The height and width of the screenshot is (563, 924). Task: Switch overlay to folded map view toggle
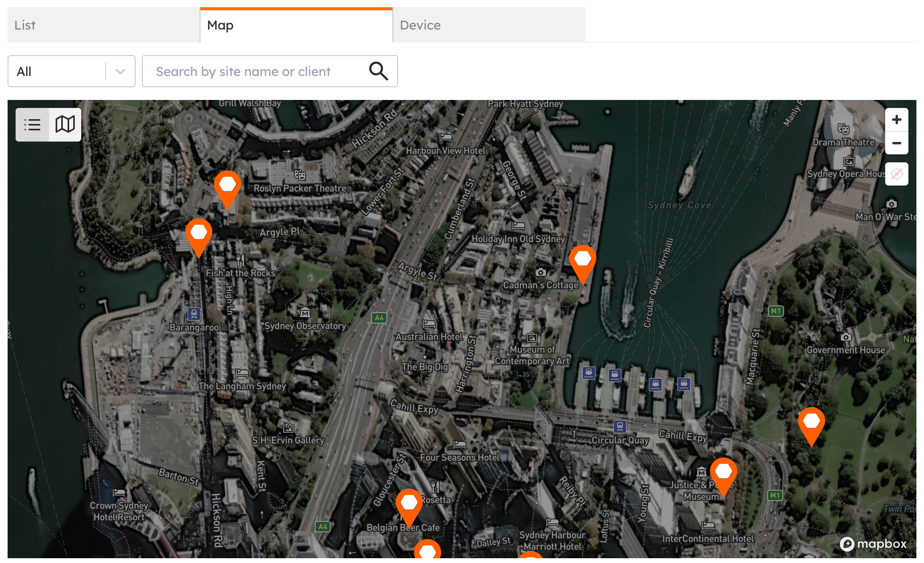pyautogui.click(x=65, y=125)
